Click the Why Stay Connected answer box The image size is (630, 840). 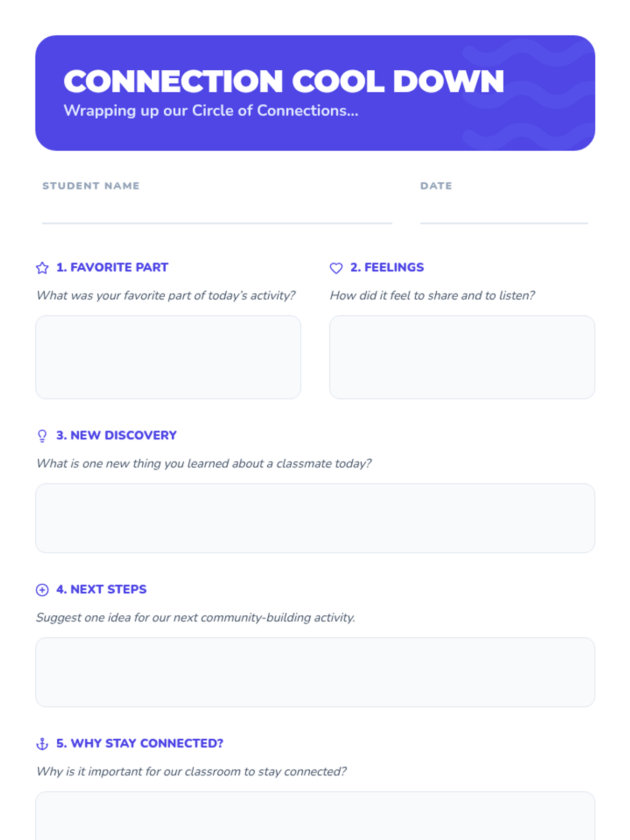coord(315,816)
